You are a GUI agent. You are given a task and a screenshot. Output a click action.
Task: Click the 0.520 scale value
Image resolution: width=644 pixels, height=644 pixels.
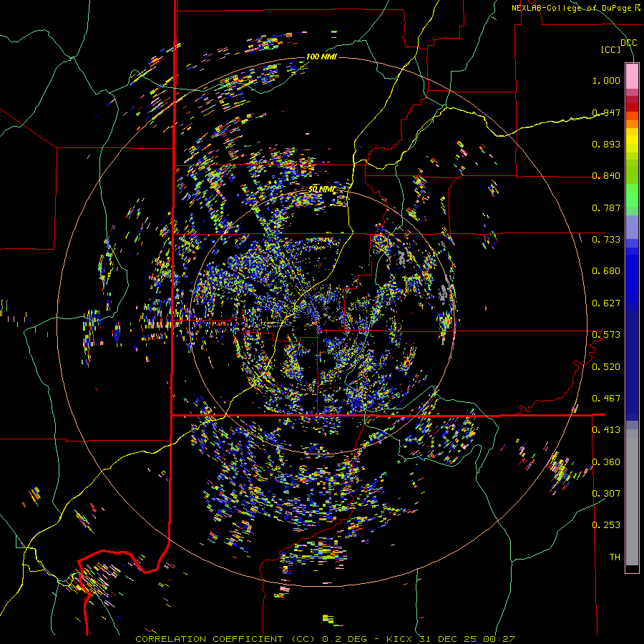click(x=606, y=367)
